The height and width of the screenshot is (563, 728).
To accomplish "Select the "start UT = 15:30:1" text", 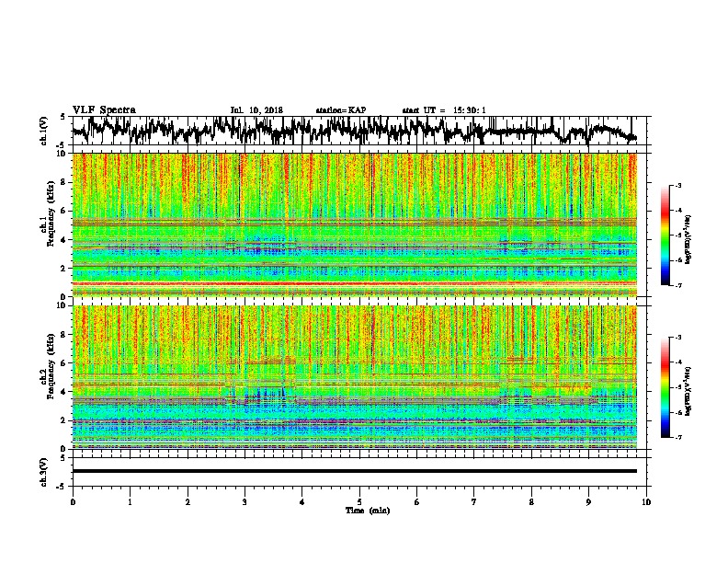I will [444, 110].
